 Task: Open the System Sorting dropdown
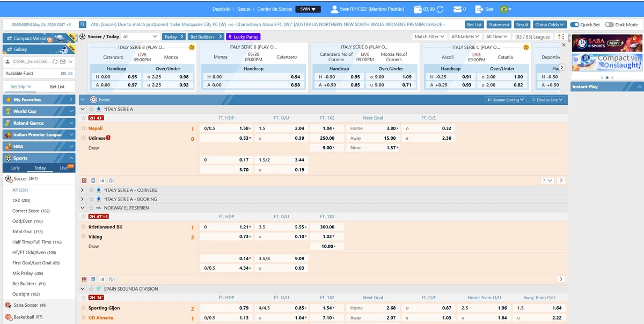(x=506, y=100)
